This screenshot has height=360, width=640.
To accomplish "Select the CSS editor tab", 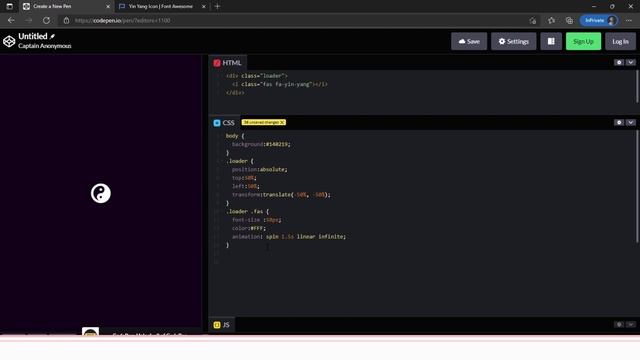I will click(x=224, y=122).
